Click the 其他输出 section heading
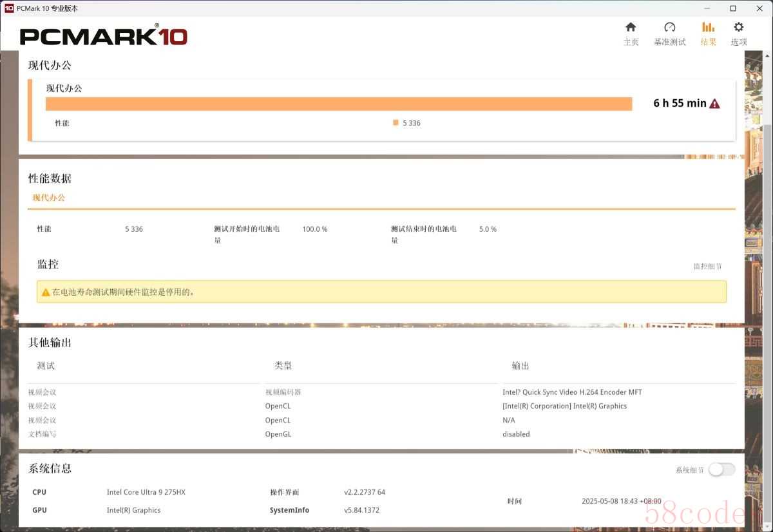 click(x=50, y=342)
